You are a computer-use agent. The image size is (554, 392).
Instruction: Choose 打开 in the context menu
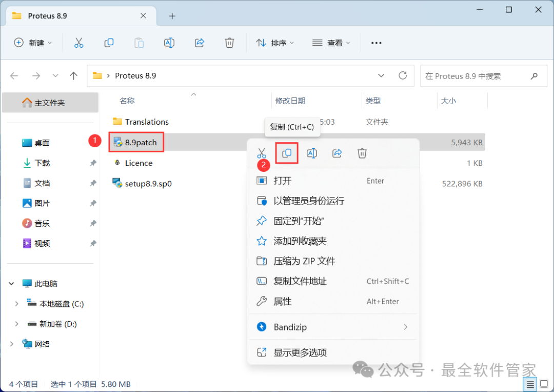[x=333, y=181]
